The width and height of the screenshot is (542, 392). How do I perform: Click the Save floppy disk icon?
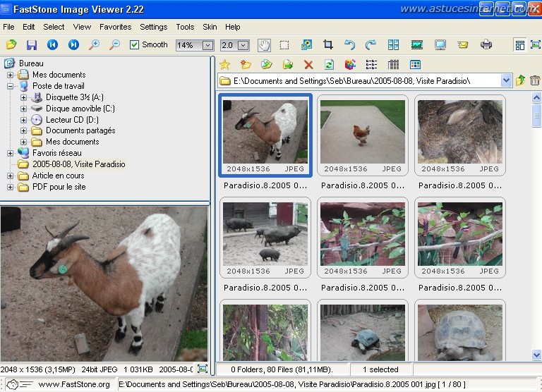click(32, 44)
